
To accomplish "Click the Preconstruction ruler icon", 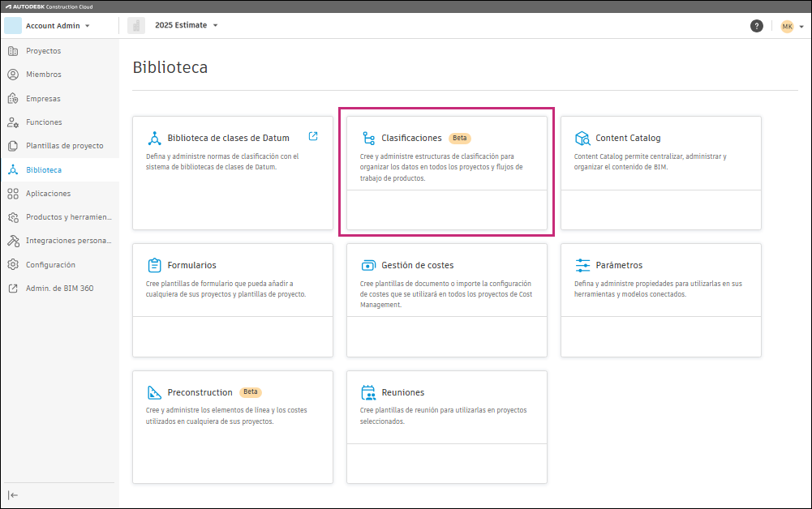I will click(x=154, y=392).
